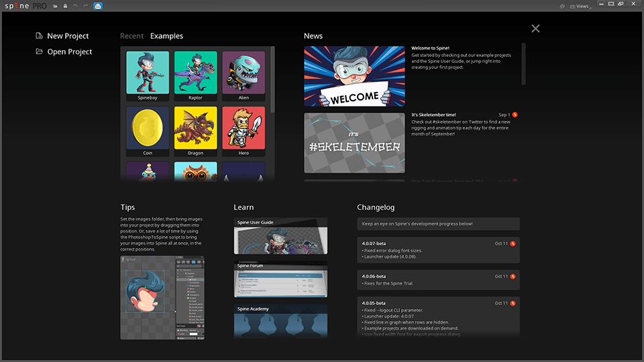This screenshot has height=362, width=644.
Task: Click the clock icon beside 4.0.07-beta
Action: 513,243
